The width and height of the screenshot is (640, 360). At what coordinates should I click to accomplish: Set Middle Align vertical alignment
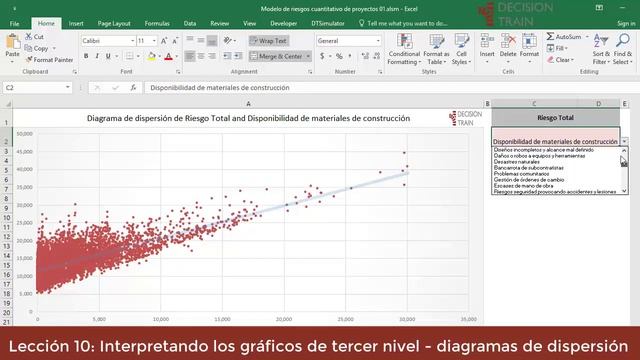click(x=201, y=40)
